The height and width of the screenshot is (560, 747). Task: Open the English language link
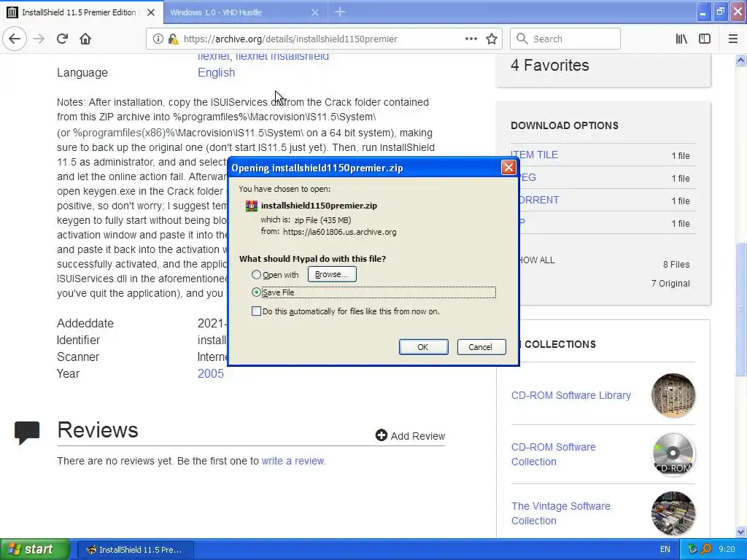[216, 72]
